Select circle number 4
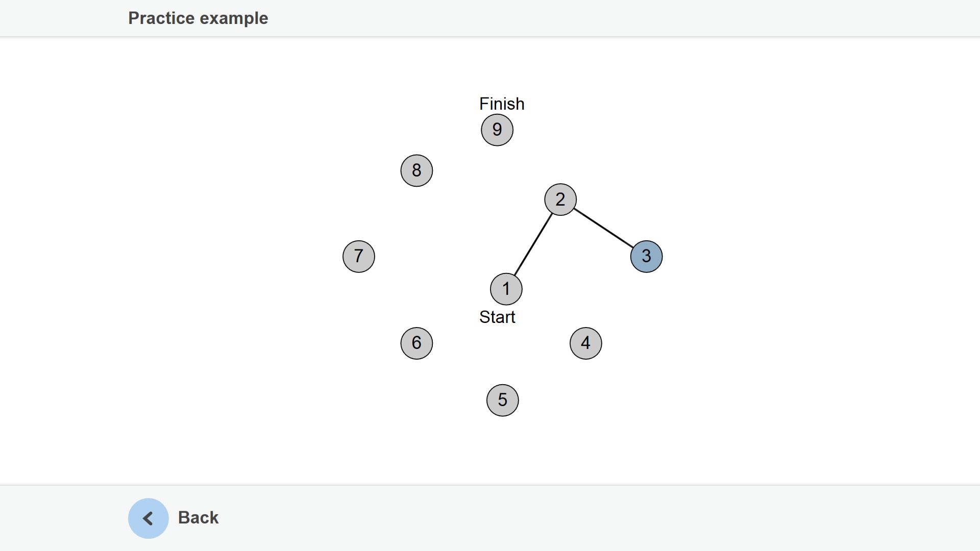 (585, 343)
